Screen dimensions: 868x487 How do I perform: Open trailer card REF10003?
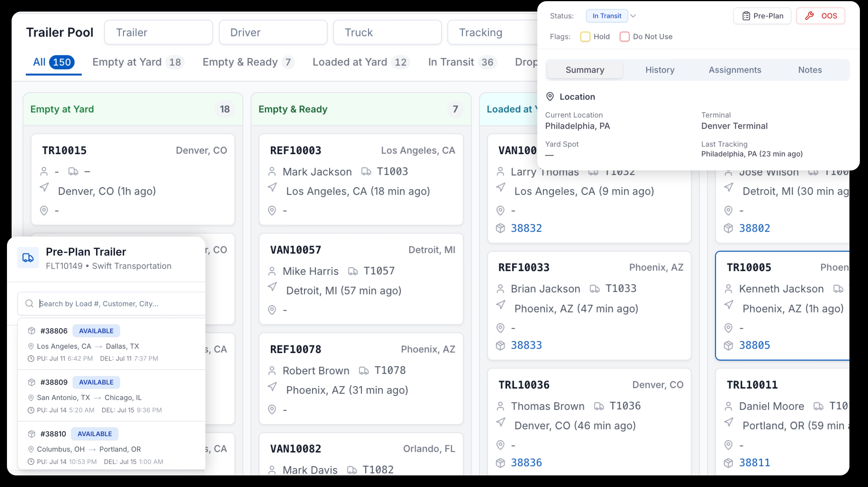(x=361, y=179)
